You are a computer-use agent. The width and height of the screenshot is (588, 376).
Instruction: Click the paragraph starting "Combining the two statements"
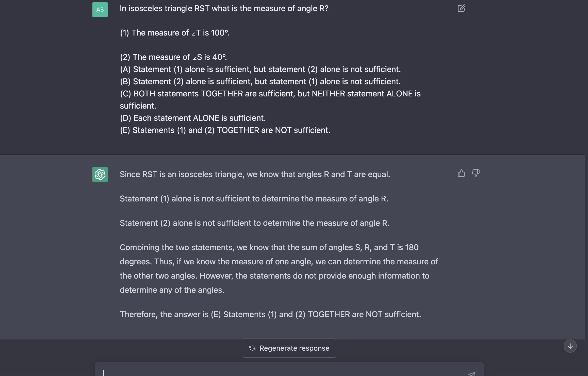click(x=279, y=269)
